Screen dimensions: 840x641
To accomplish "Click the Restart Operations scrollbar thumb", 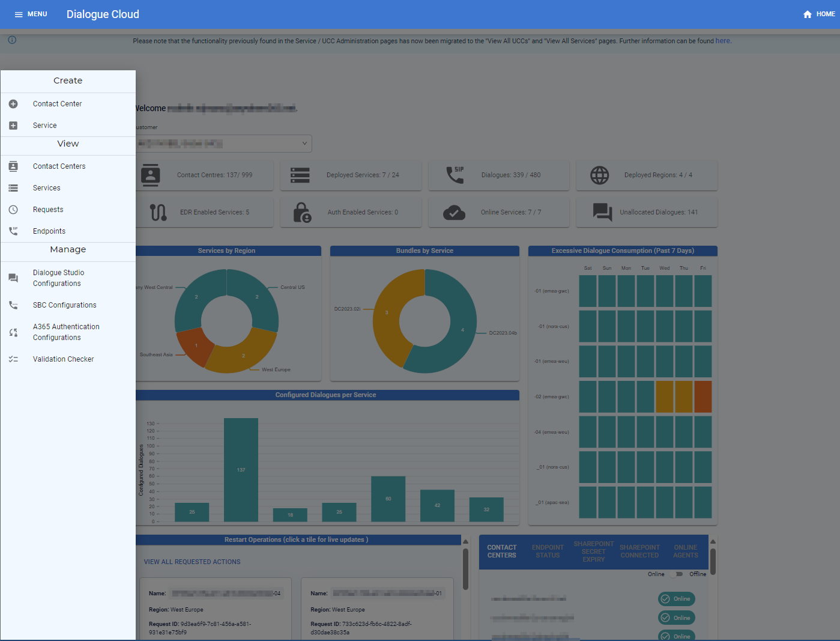I will coord(465,569).
